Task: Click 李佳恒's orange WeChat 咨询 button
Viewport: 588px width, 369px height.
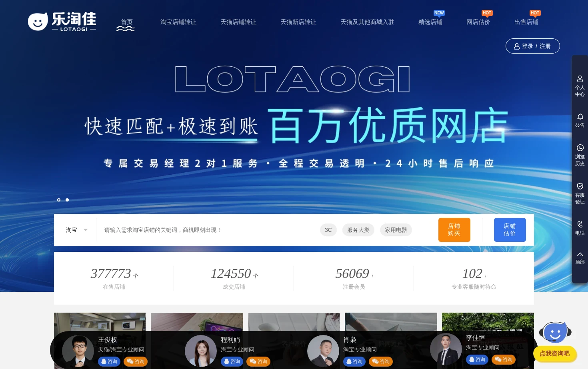Action: [x=504, y=359]
